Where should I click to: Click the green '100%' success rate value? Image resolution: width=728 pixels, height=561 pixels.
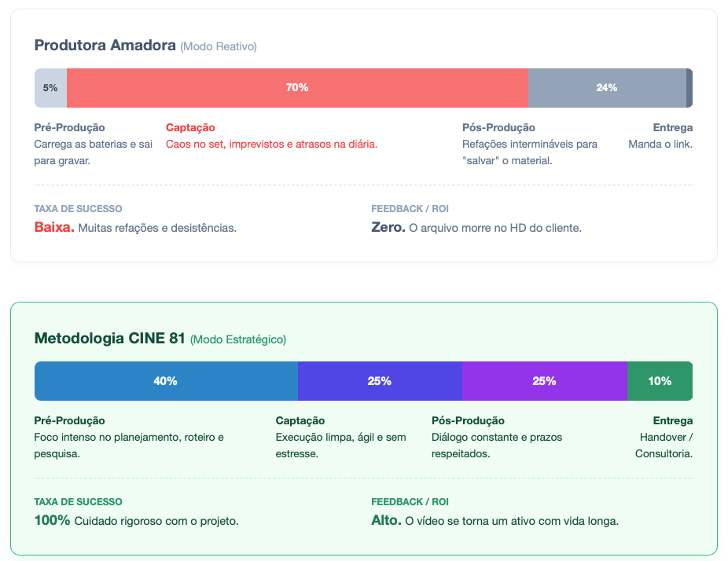coord(53,520)
